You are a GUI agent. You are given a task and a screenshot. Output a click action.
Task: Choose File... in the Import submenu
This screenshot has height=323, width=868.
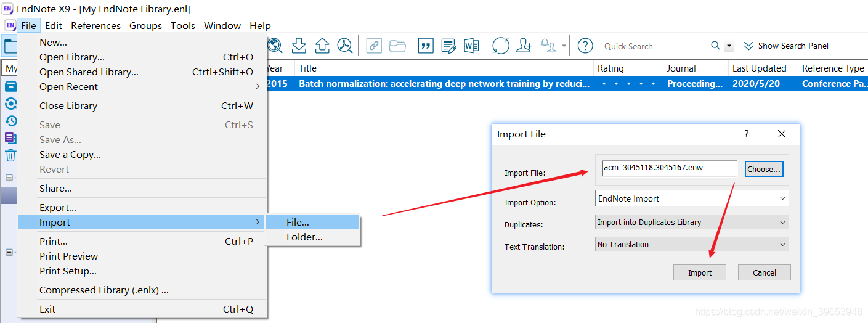tap(312, 222)
